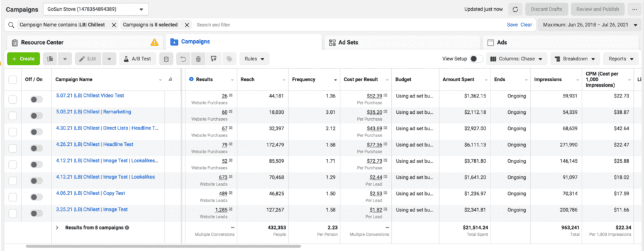Click the warning icon in Campaign Name header
Viewport: 644px width, 251px height.
(x=170, y=79)
